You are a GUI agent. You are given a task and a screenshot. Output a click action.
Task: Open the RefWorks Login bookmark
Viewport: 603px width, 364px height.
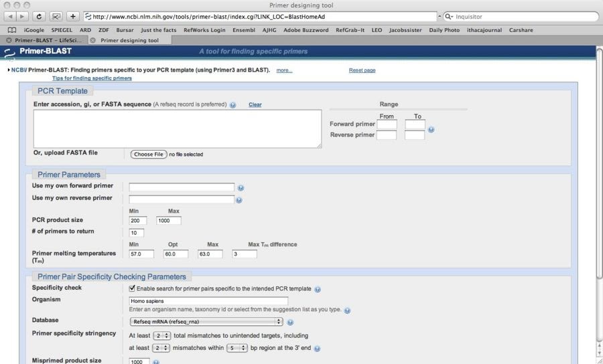(204, 30)
